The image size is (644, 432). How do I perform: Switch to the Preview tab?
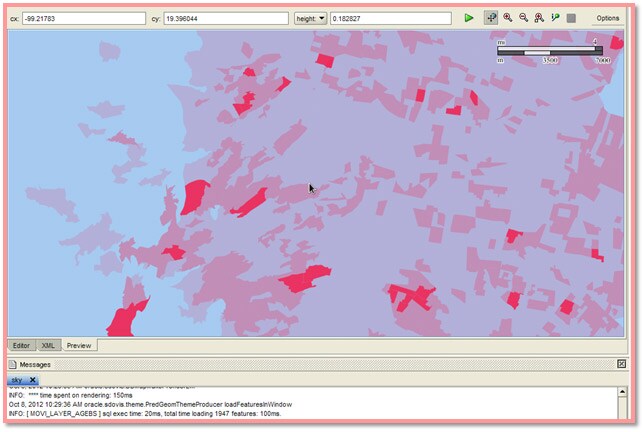79,345
